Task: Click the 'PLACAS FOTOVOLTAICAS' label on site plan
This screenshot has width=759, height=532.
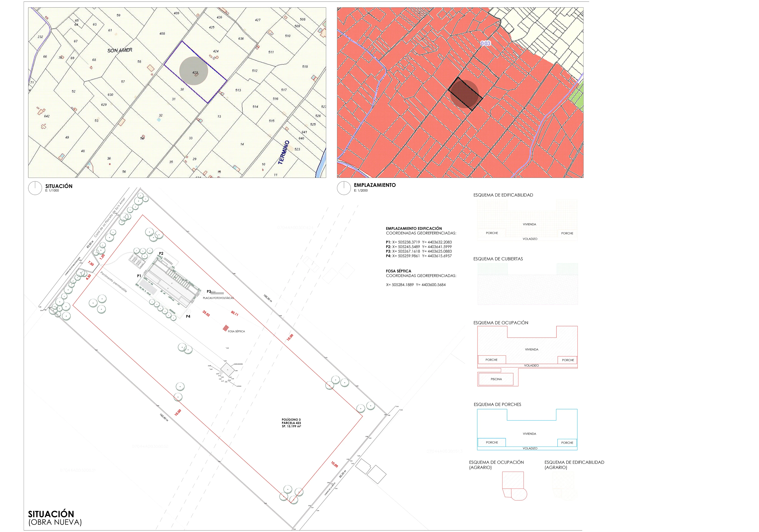Action: pos(218,298)
